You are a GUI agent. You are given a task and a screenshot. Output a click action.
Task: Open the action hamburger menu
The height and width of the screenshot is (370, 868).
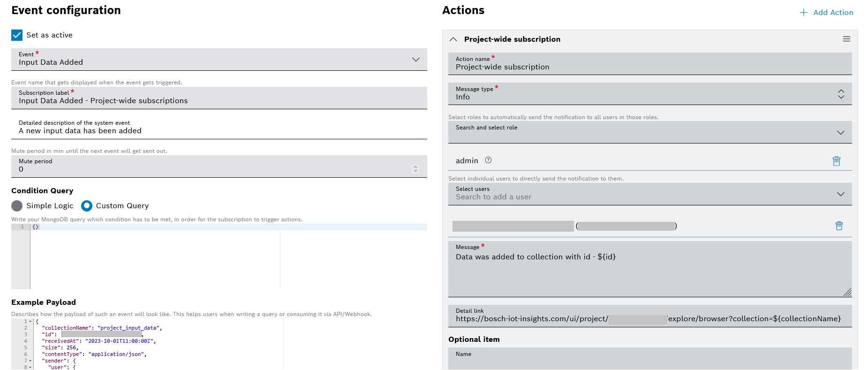tap(846, 39)
